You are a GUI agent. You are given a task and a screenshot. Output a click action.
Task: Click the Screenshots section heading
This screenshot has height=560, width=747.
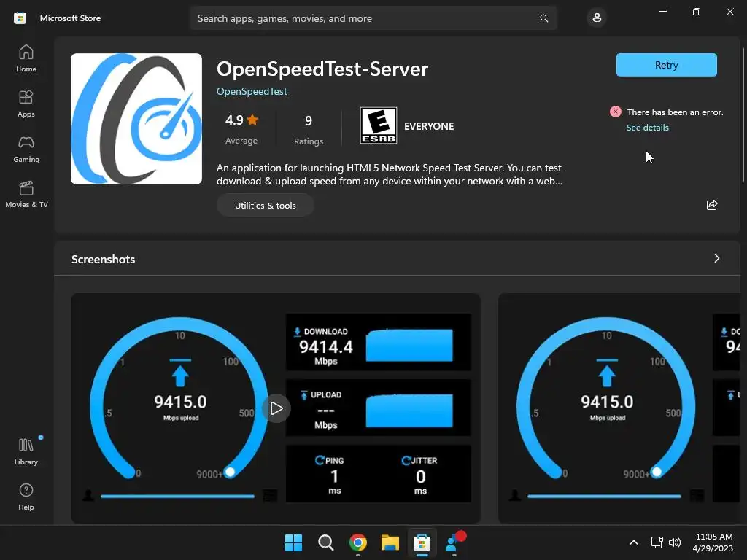click(x=104, y=259)
